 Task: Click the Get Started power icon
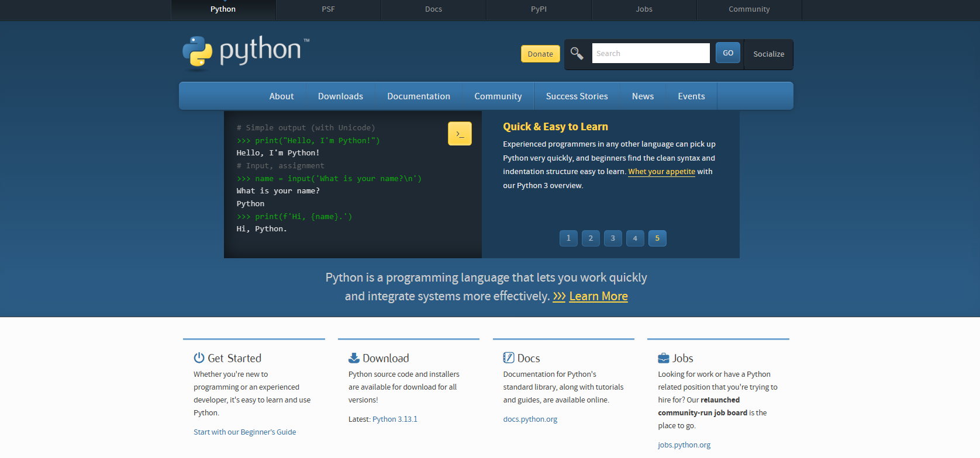pos(199,358)
